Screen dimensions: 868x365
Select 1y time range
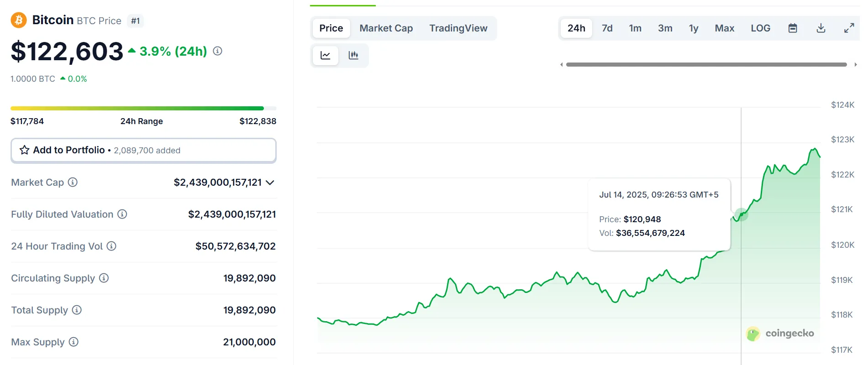(694, 28)
